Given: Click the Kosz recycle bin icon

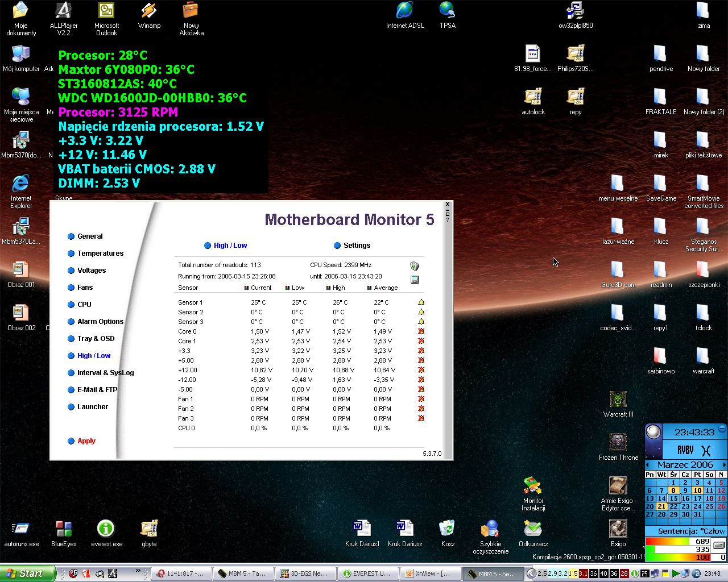Looking at the screenshot, I should coord(448,529).
